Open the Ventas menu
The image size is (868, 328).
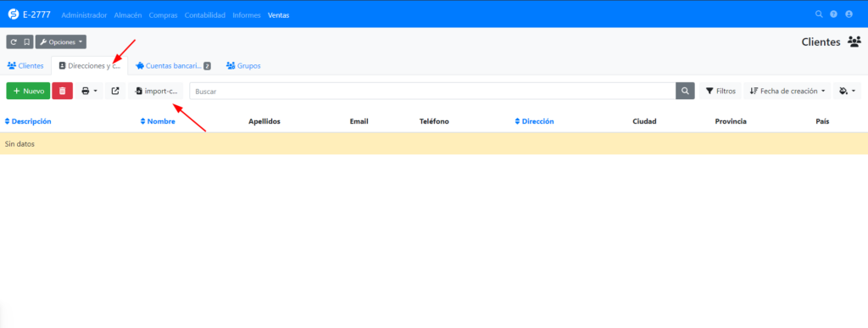click(278, 15)
